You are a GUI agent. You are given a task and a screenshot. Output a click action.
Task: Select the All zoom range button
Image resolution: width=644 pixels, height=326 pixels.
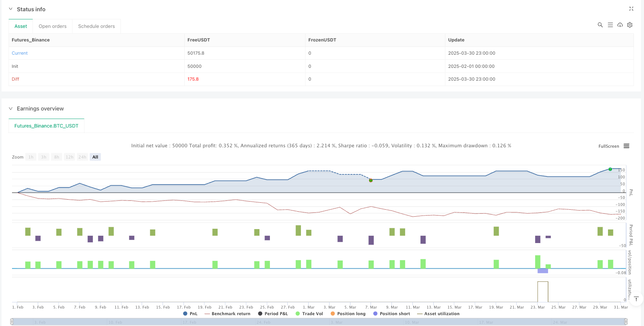pyautogui.click(x=95, y=157)
